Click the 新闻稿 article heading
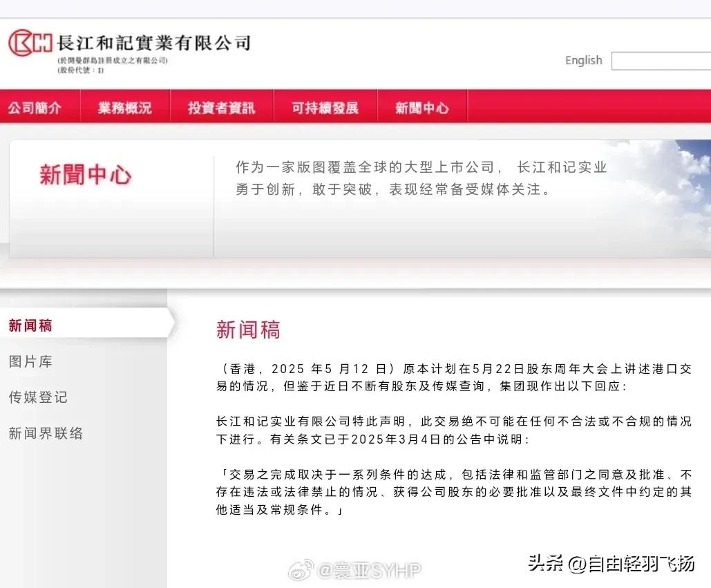Image resolution: width=711 pixels, height=588 pixels. coord(248,330)
